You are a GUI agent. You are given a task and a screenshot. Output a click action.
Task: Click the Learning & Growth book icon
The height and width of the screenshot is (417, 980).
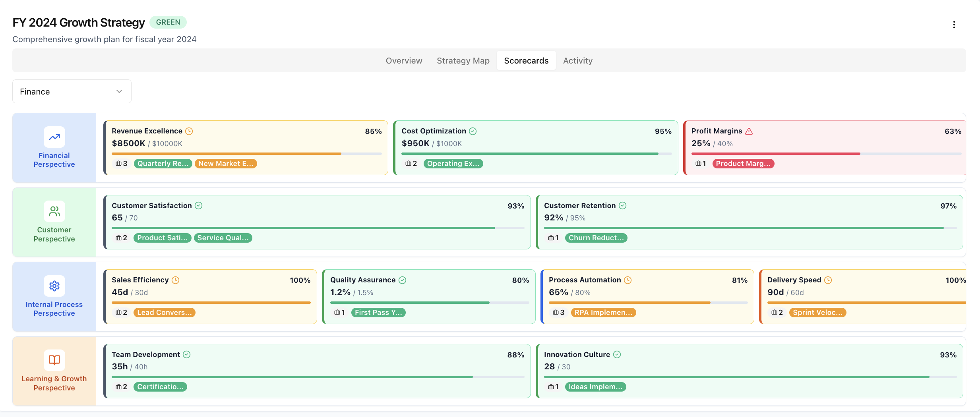[54, 360]
